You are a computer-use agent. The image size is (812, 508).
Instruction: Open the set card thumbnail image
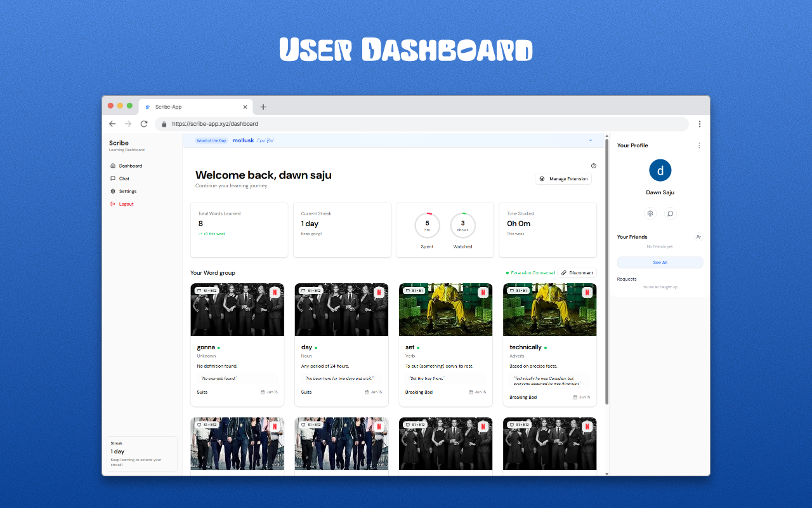click(x=445, y=309)
